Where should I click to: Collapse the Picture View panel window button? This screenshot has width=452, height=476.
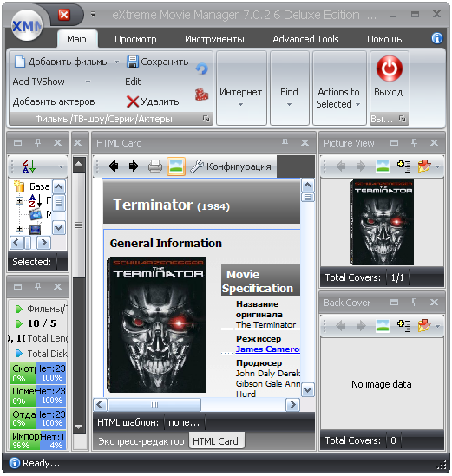click(x=394, y=142)
